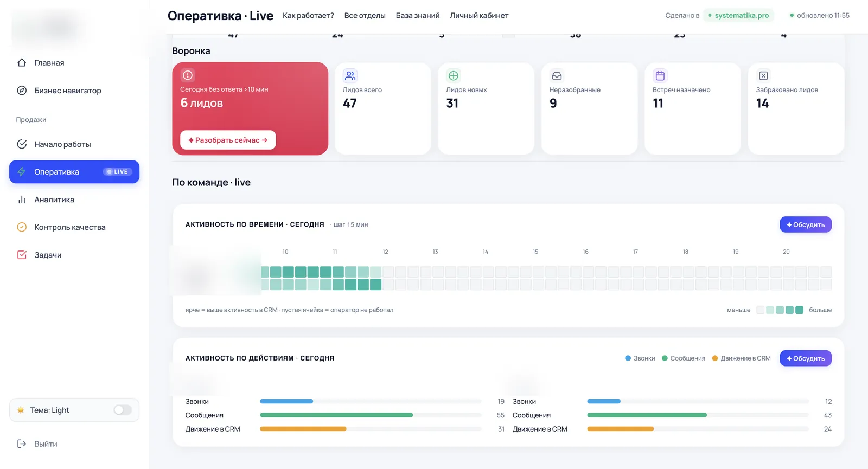Screen dimensions: 868x469
Task: Click the Воронка section heading
Action: pyautogui.click(x=191, y=51)
